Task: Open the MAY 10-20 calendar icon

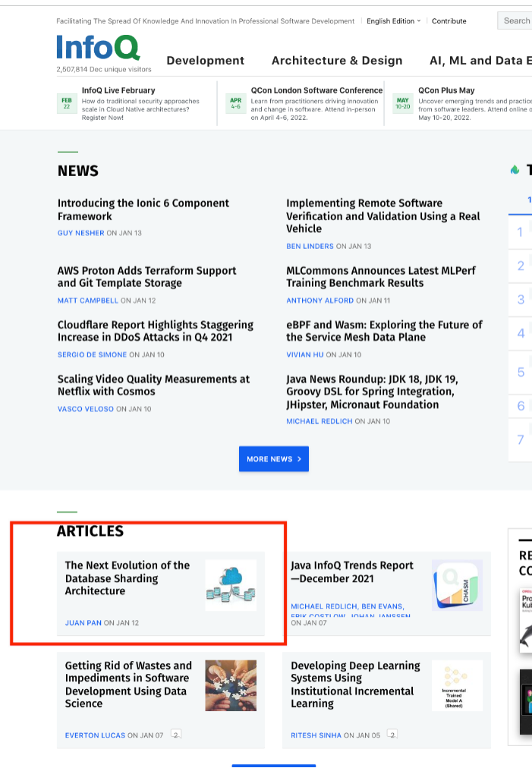Action: [x=403, y=103]
